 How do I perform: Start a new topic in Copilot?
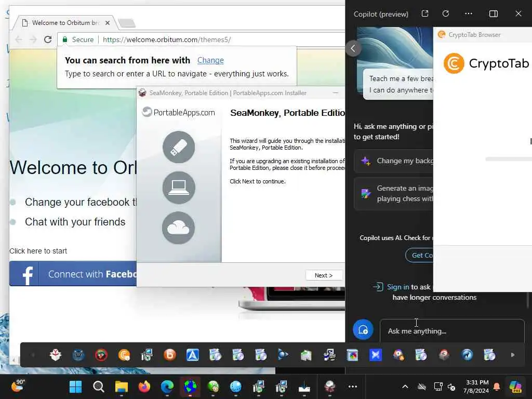363,329
